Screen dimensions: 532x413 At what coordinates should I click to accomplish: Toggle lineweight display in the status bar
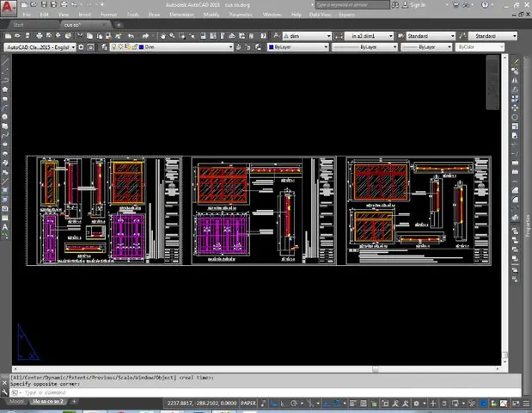(353, 404)
